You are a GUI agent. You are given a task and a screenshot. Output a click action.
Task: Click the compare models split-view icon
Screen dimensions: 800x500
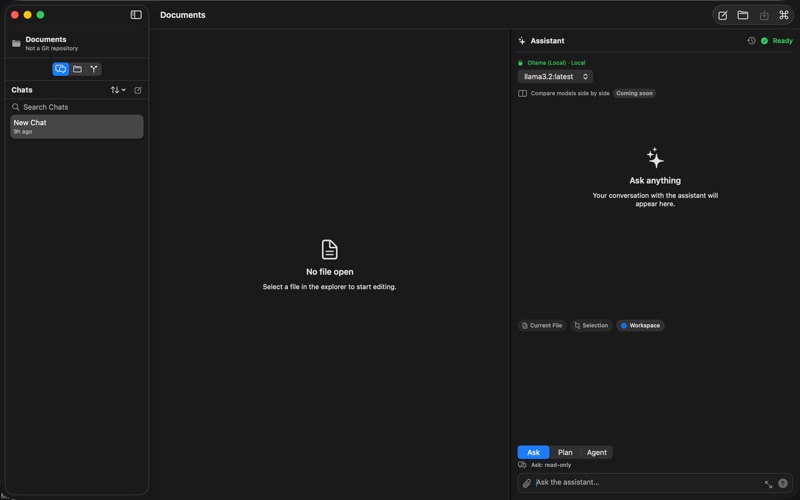[x=522, y=93]
